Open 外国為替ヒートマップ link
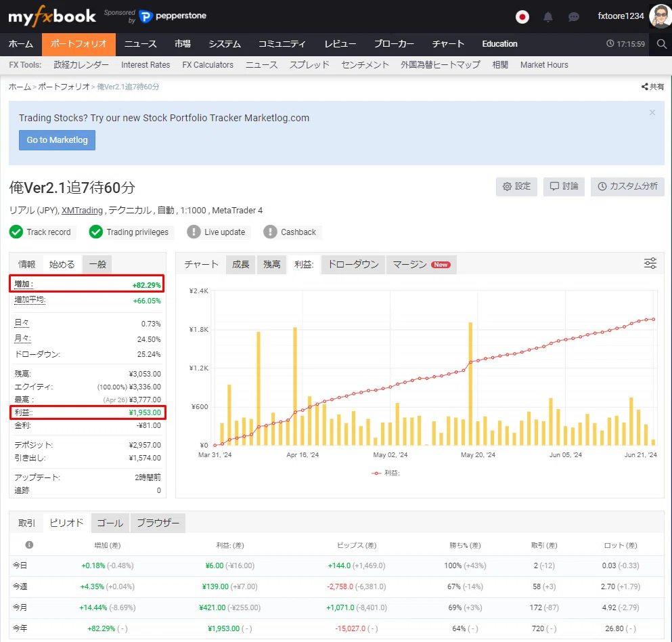The height and width of the screenshot is (642, 672). coord(441,65)
